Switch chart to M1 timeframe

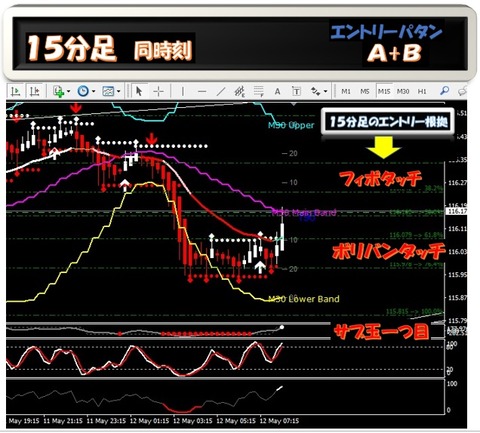(346, 91)
